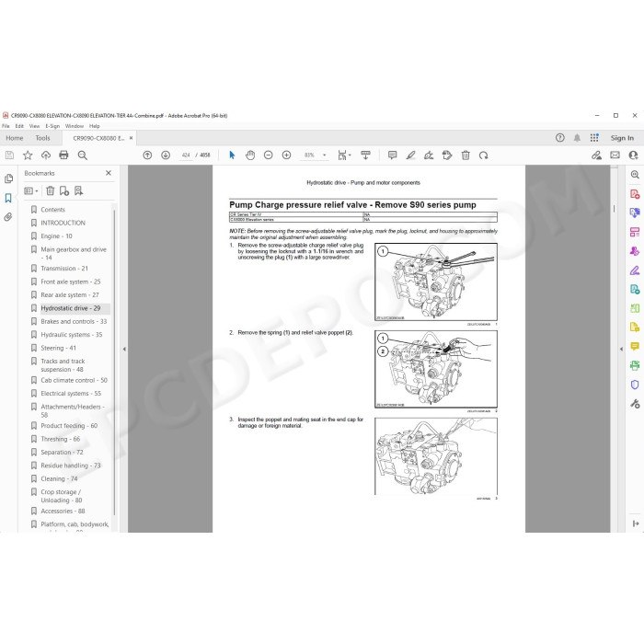Go to next page arrow
The width and height of the screenshot is (644, 644).
click(x=166, y=155)
